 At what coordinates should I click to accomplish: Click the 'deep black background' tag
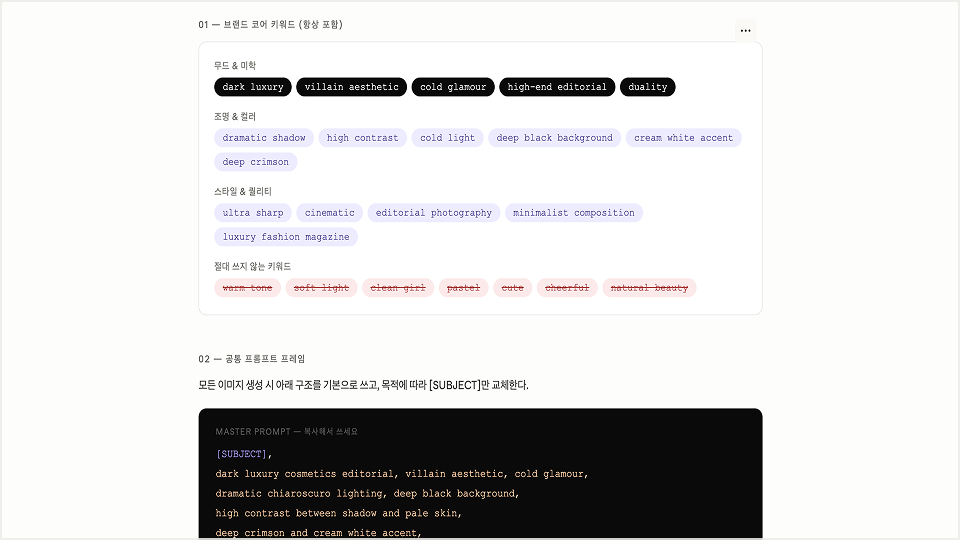(x=555, y=138)
